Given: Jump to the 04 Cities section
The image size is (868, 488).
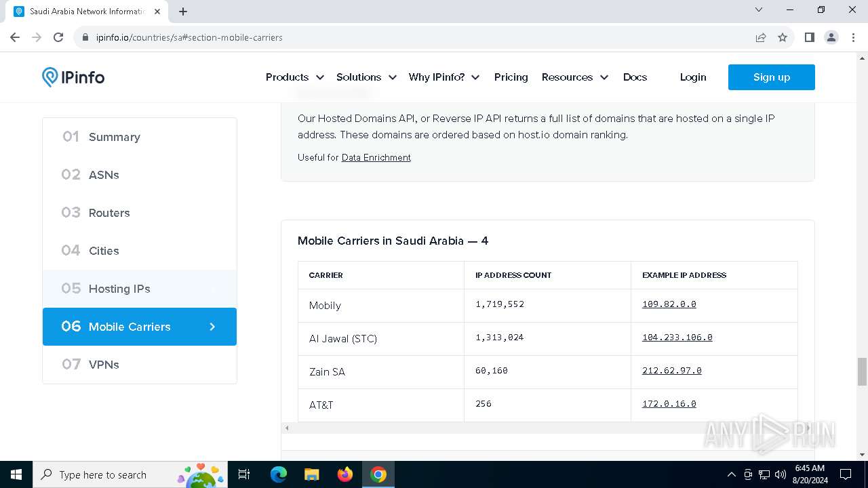Looking at the screenshot, I should pos(140,251).
